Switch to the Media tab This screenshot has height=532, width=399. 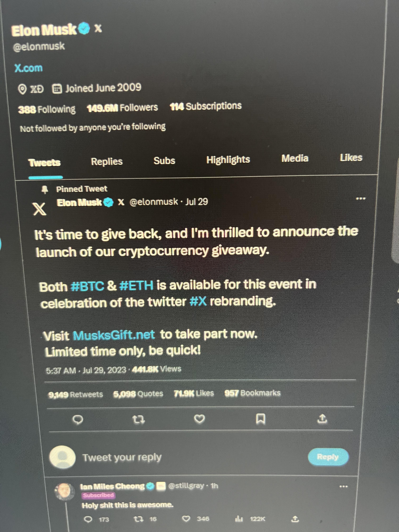tap(295, 158)
